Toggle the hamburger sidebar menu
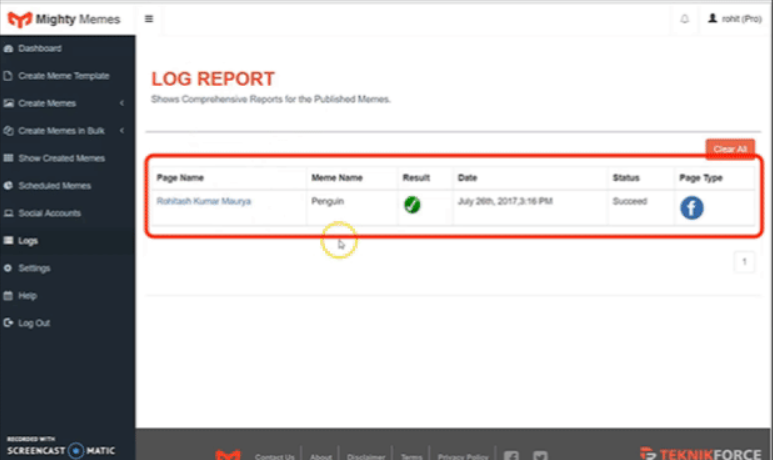 pyautogui.click(x=149, y=19)
